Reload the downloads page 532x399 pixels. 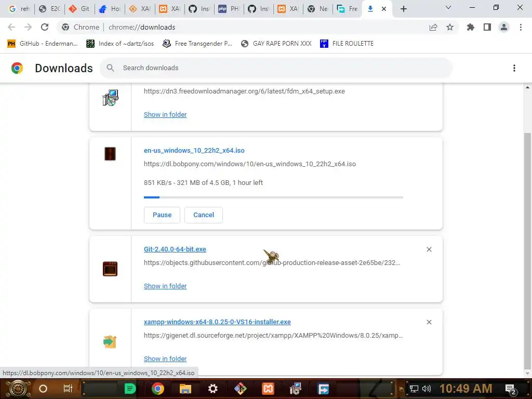click(45, 27)
